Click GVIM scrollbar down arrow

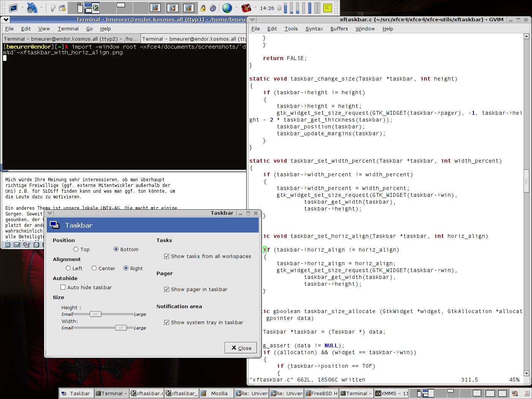tap(526, 373)
